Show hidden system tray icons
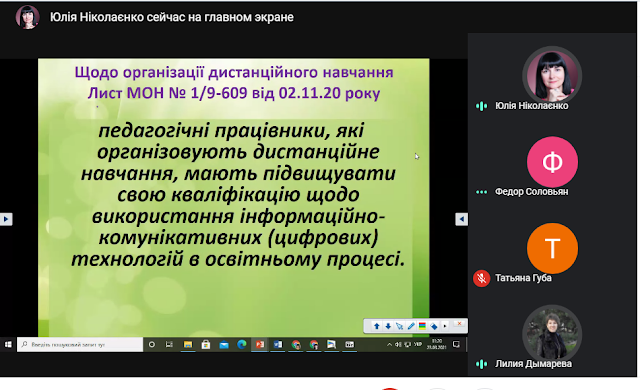Viewport: 640px width, 390px height. point(389,345)
